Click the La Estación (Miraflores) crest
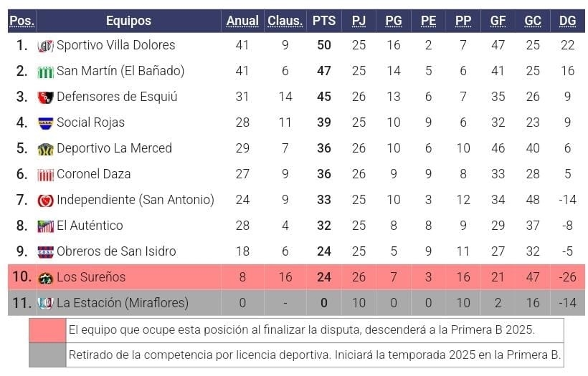 point(46,304)
